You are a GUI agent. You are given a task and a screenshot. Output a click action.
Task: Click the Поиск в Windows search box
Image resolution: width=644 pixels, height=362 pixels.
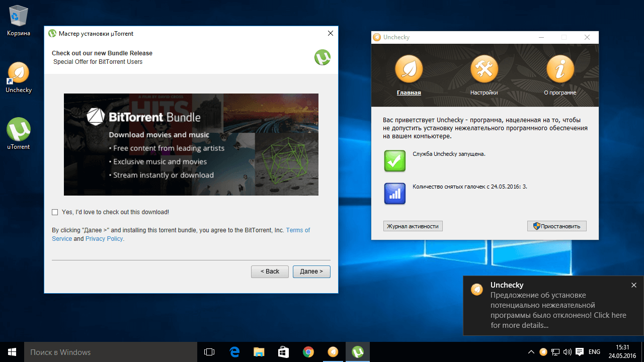(x=101, y=352)
